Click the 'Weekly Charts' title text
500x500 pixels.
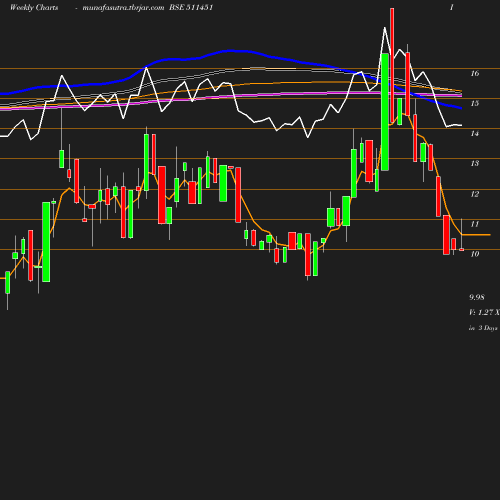34,8
